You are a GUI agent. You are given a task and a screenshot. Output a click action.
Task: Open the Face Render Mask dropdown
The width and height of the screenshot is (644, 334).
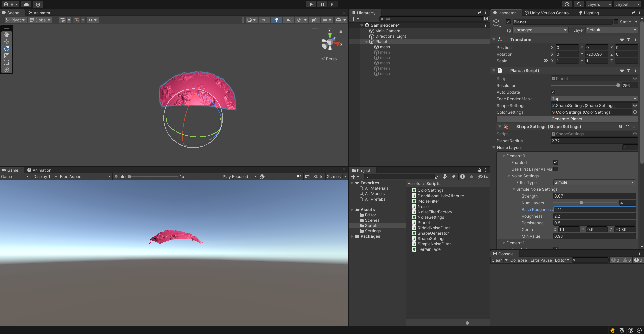coord(594,99)
